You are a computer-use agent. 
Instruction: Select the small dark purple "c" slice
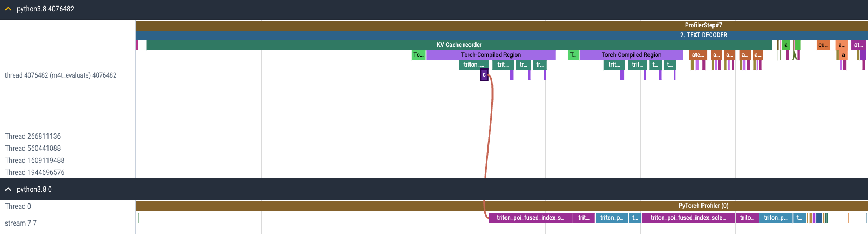(x=484, y=75)
